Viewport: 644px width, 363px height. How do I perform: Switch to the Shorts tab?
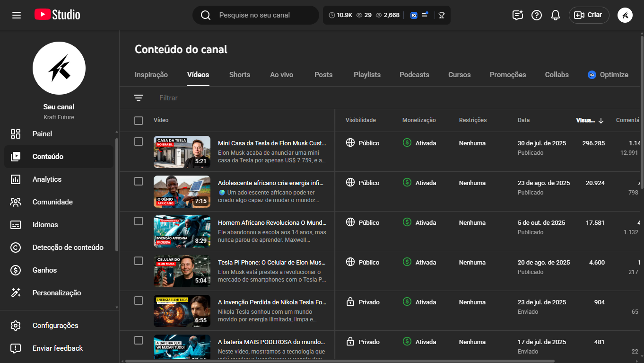(x=240, y=75)
